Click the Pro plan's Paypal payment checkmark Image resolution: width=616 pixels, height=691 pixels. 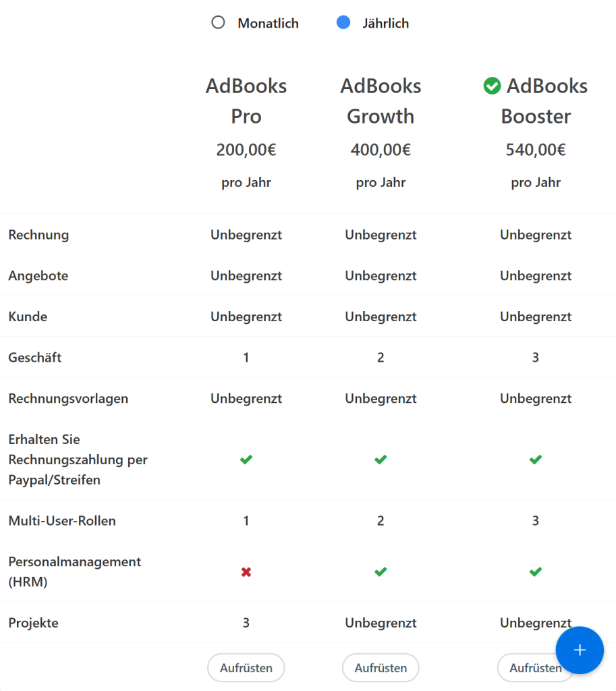coord(246,460)
